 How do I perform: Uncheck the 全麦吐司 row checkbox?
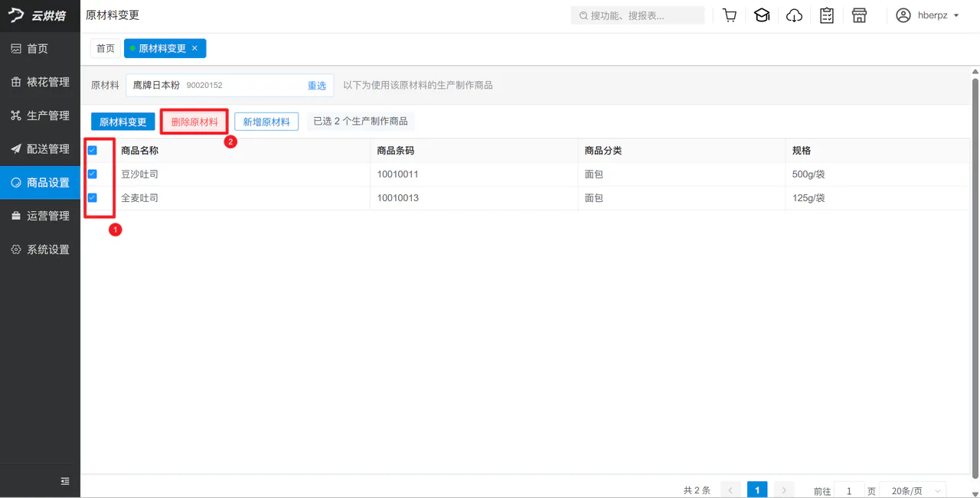93,198
